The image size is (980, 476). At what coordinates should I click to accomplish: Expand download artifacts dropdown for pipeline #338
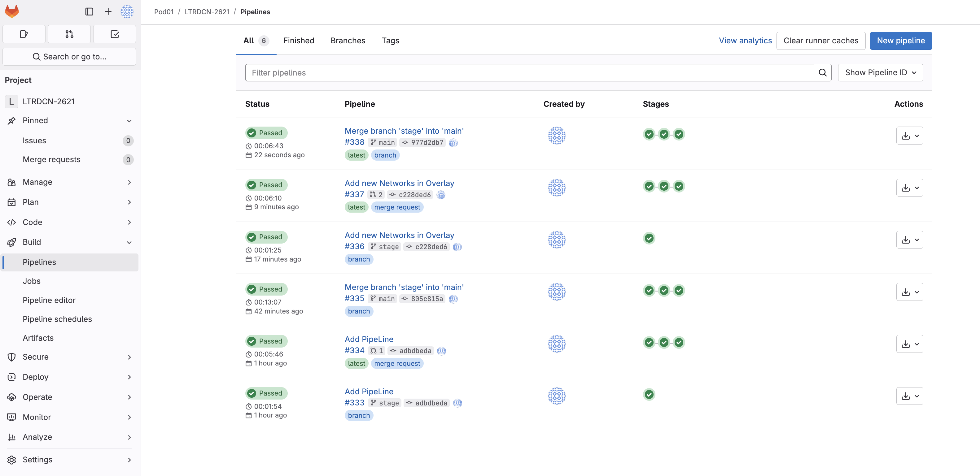coord(909,136)
